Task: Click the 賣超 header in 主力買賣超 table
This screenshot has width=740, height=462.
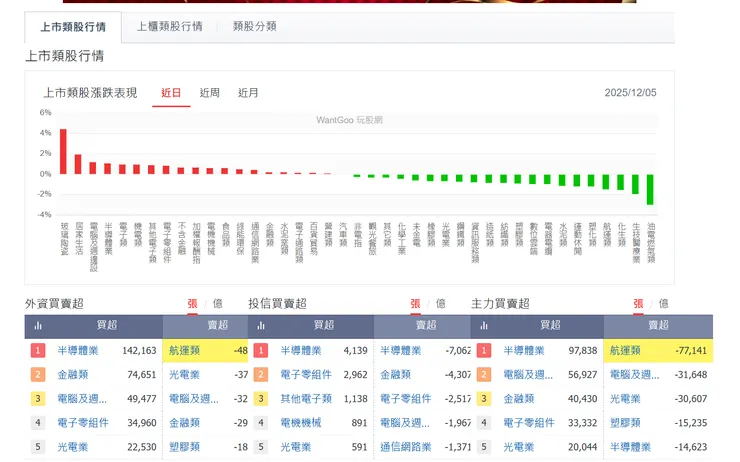Action: tap(658, 325)
